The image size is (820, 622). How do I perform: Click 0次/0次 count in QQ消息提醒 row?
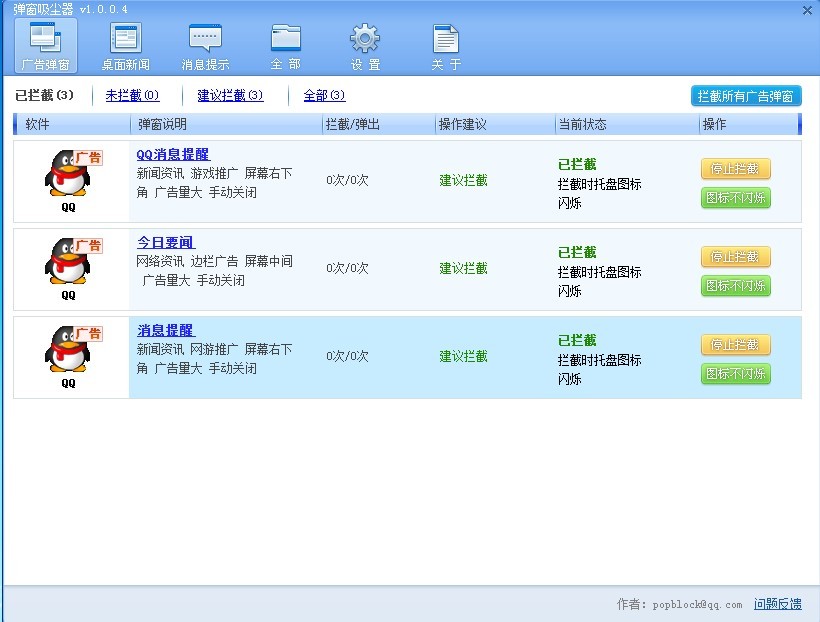coord(347,180)
